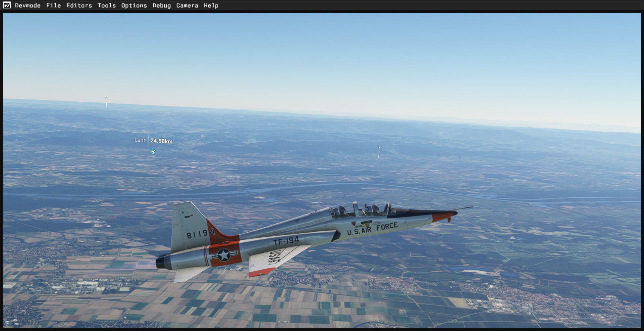Open the Help menu
This screenshot has height=331, width=644.
pos(211,5)
